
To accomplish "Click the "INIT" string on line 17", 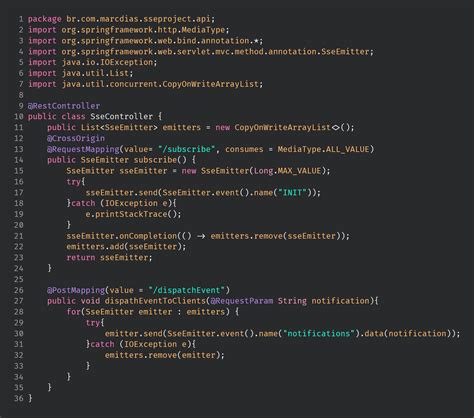I will (292, 193).
